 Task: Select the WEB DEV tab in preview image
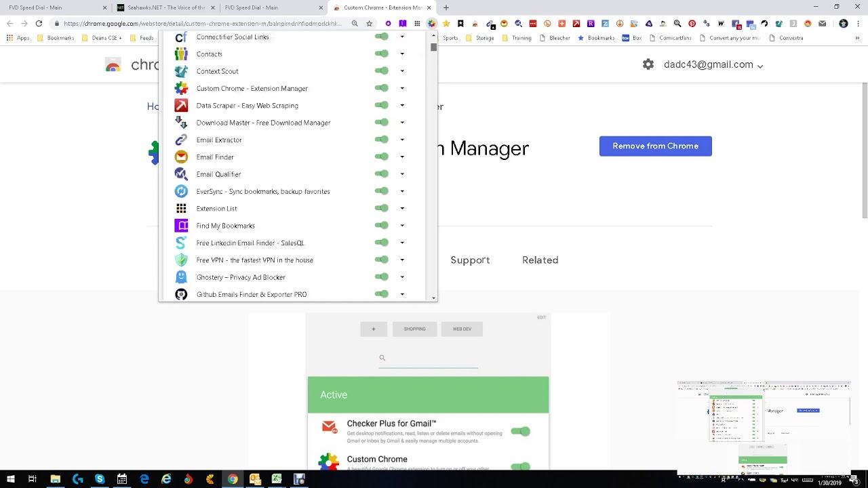462,329
